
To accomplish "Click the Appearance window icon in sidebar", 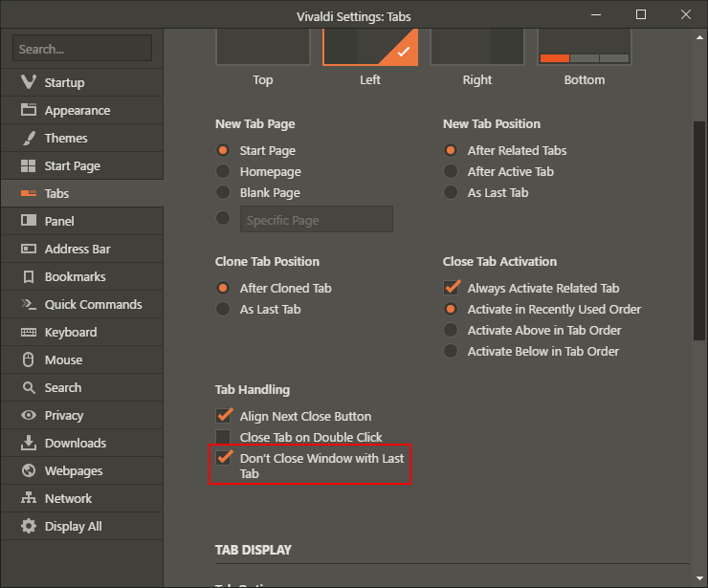I will coord(29,110).
